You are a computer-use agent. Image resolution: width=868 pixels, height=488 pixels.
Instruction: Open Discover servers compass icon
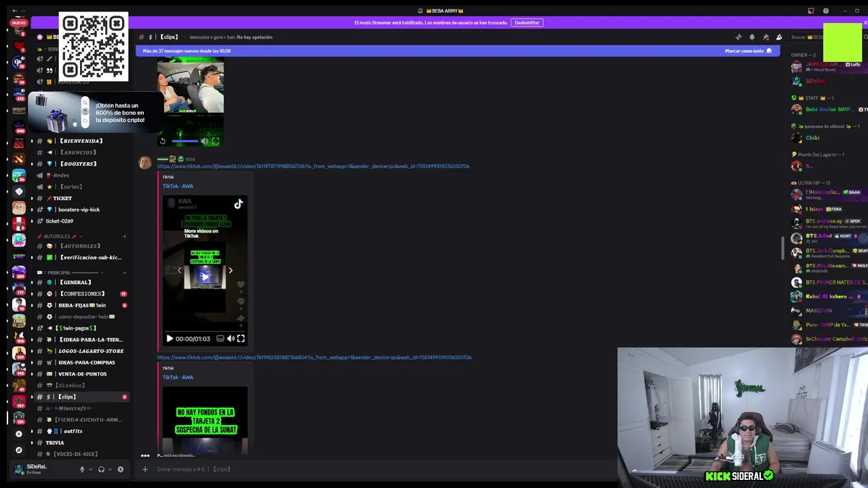(19, 450)
